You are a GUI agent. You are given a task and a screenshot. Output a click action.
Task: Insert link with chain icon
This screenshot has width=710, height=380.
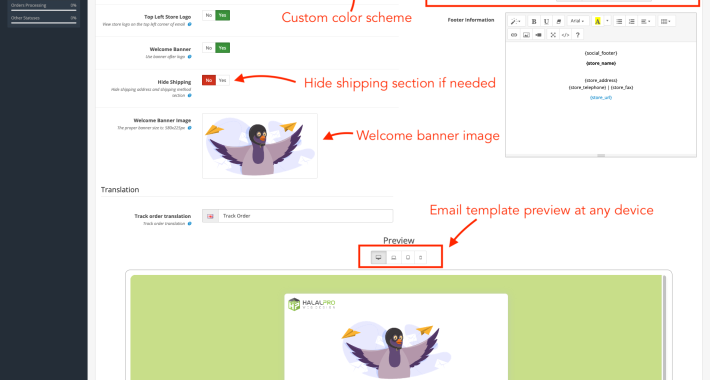tap(514, 35)
